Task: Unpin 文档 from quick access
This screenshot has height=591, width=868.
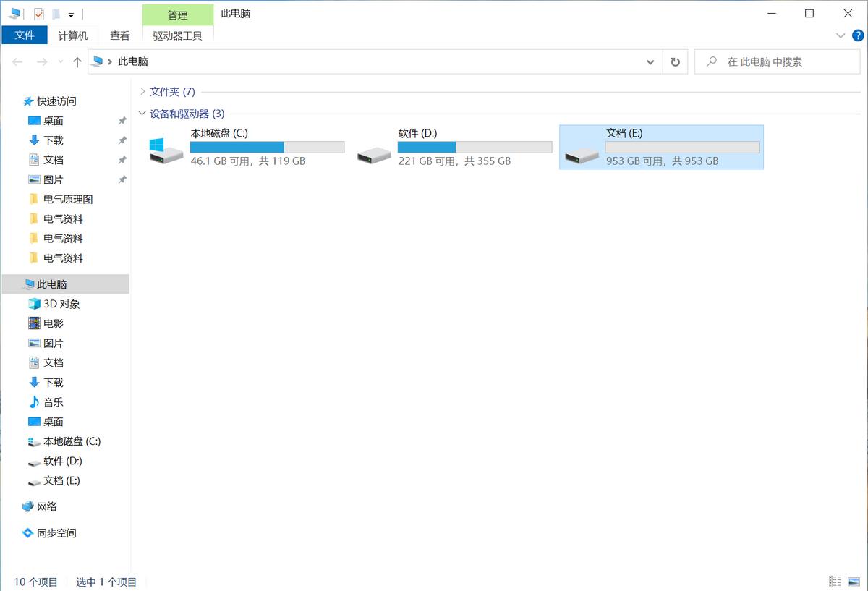Action: click(x=123, y=160)
